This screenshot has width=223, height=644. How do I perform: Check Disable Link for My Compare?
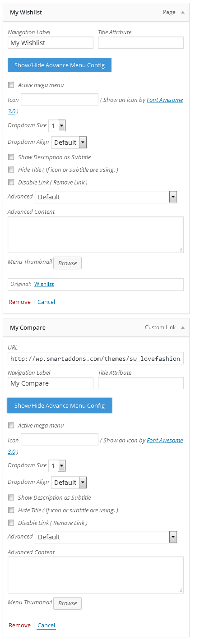point(11,523)
